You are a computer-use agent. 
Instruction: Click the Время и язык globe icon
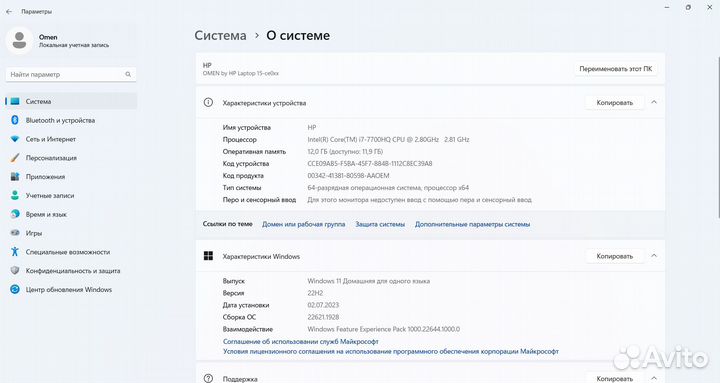(15, 214)
